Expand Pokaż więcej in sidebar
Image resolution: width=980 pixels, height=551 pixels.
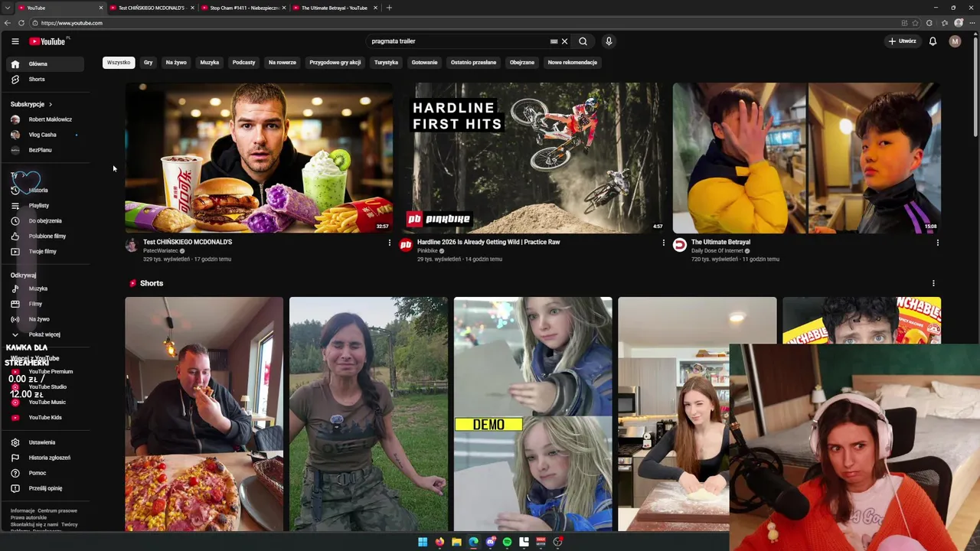[x=46, y=334]
